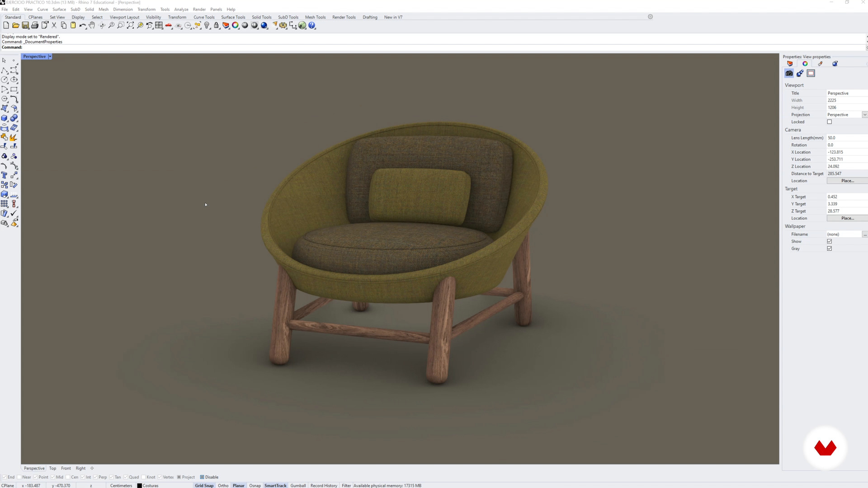Open the File menu
The height and width of the screenshot is (488, 868).
coord(5,9)
